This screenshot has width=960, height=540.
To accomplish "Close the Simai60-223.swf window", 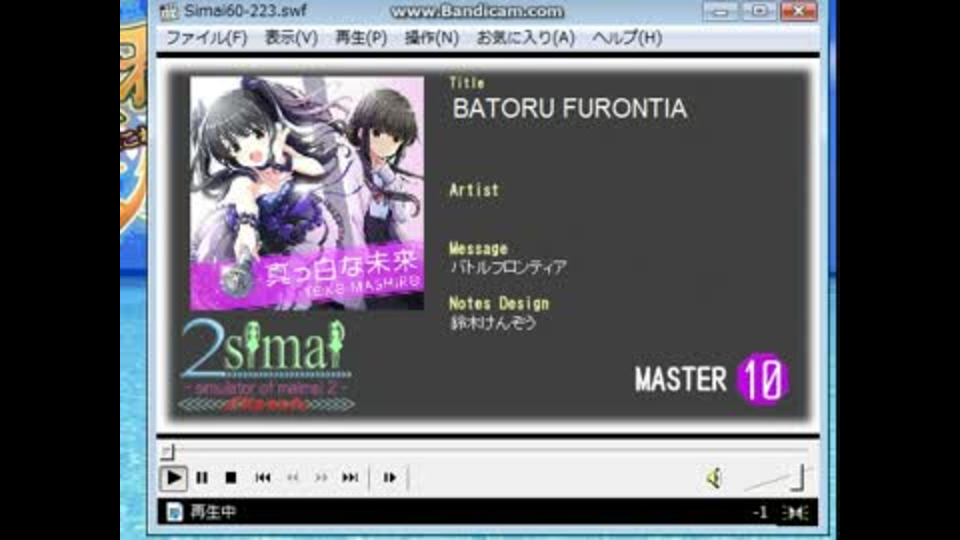I will point(798,11).
